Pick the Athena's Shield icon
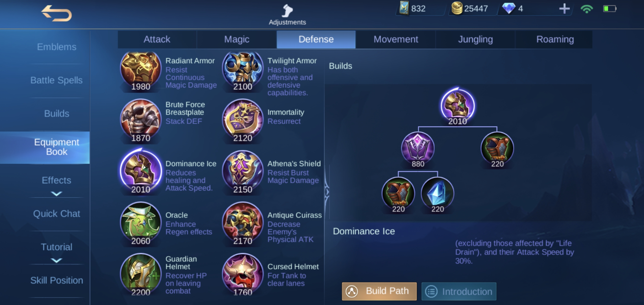This screenshot has height=305, width=644. click(243, 171)
